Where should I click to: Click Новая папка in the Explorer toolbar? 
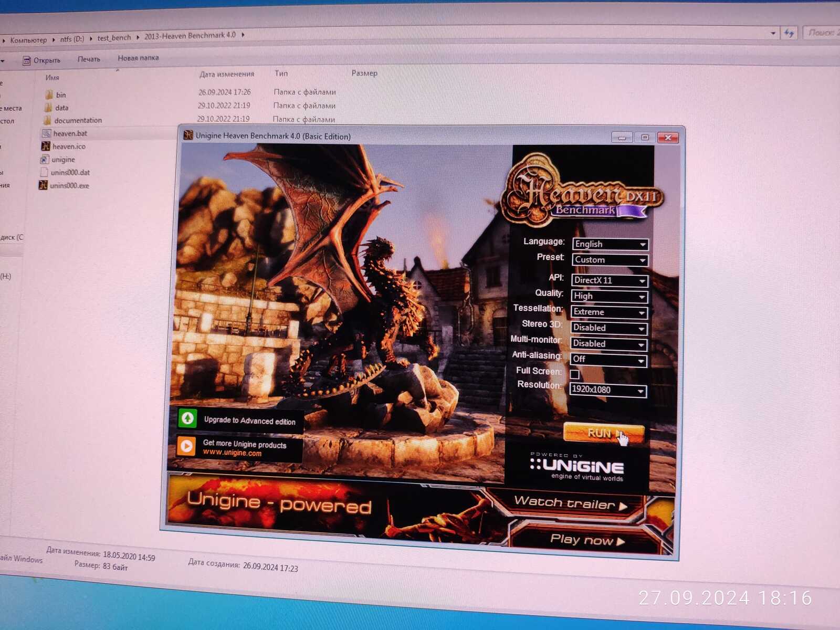pyautogui.click(x=138, y=58)
